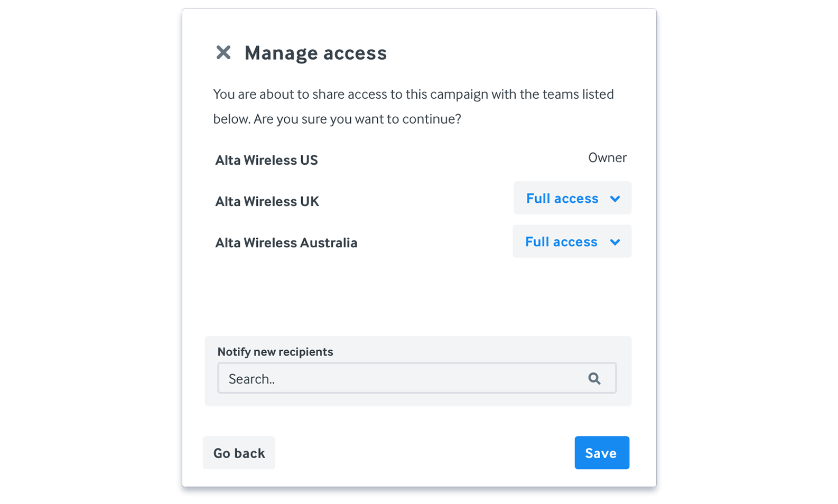Image resolution: width=838 pixels, height=504 pixels.
Task: Click the 'Full access' text in the Australia row
Action: coord(561,241)
